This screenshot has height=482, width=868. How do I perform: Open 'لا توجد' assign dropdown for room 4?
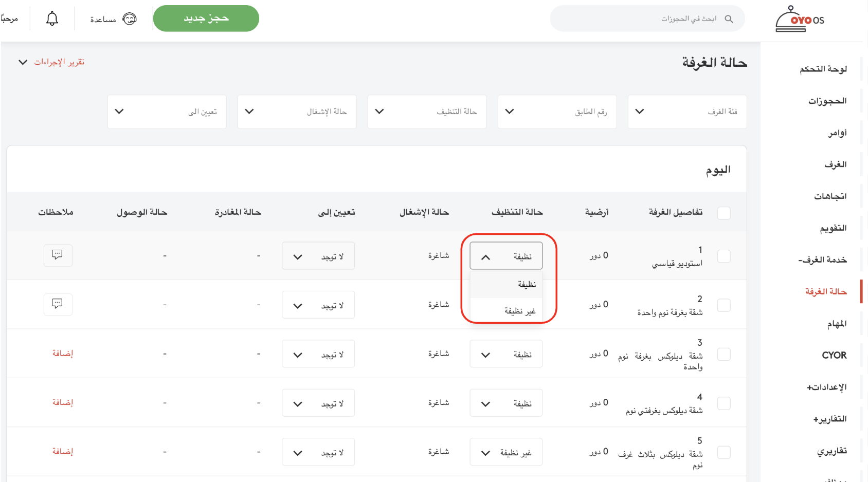(x=318, y=403)
